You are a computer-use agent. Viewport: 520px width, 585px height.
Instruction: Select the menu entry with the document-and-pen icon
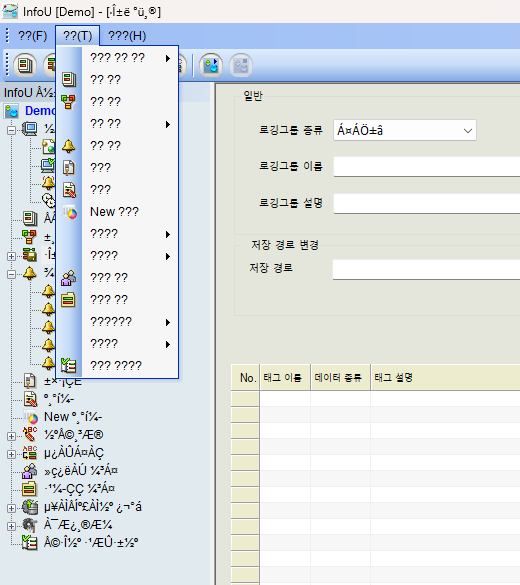tap(117, 168)
